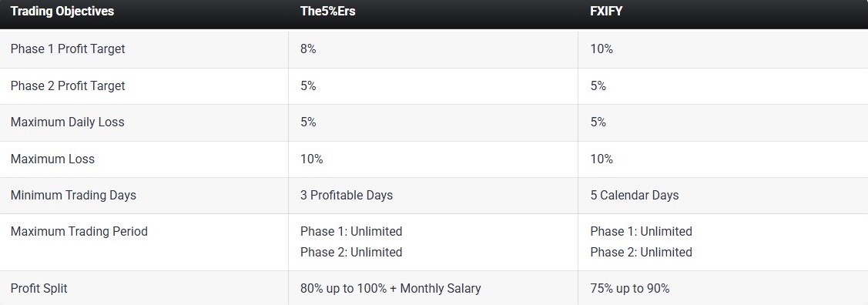The width and height of the screenshot is (868, 305).
Task: Select the Maximum Loss row label
Action: tap(52, 159)
